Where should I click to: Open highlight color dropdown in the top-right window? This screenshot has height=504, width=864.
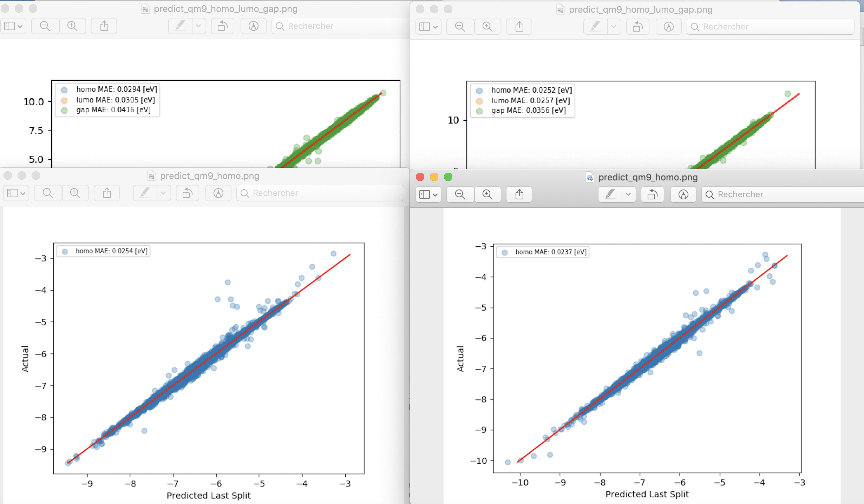(x=614, y=26)
